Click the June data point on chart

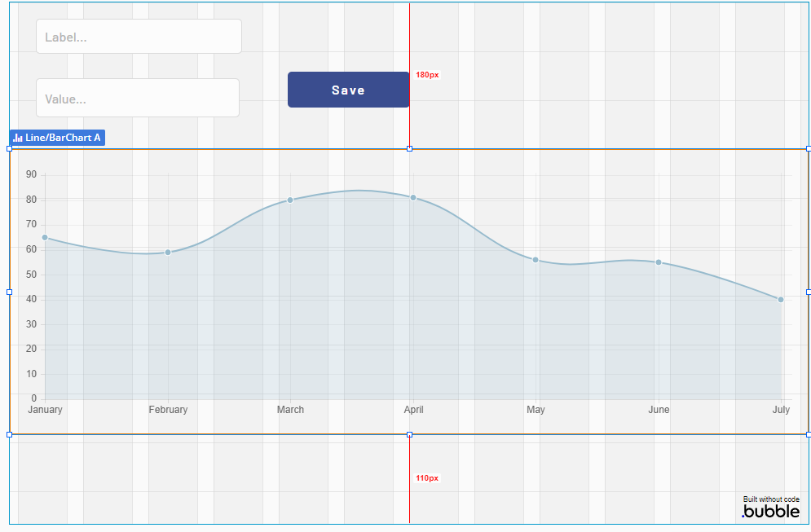point(659,262)
